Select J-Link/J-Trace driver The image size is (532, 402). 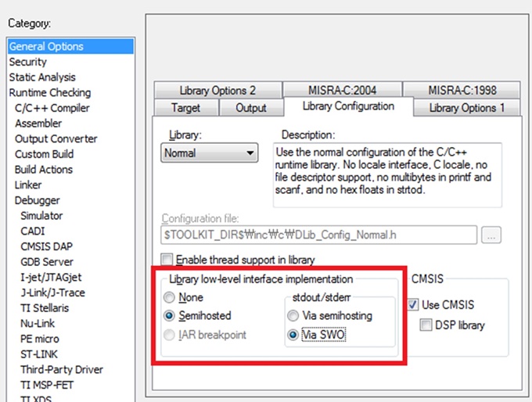tap(52, 293)
